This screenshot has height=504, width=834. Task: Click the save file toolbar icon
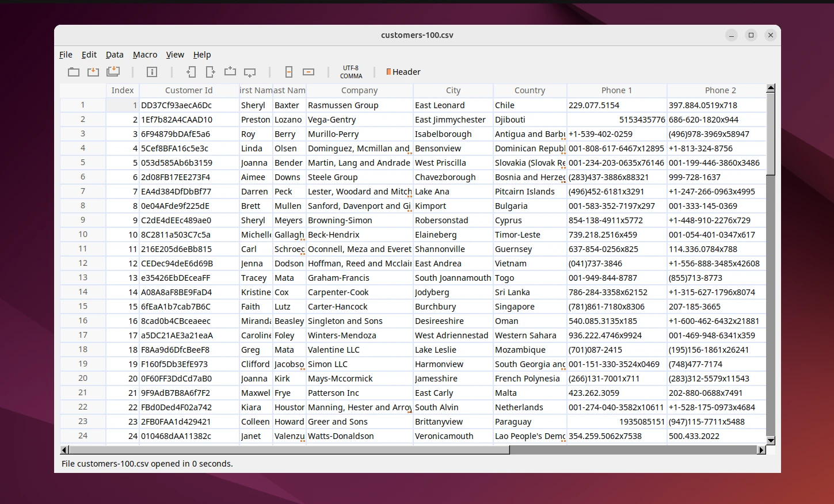click(x=93, y=72)
